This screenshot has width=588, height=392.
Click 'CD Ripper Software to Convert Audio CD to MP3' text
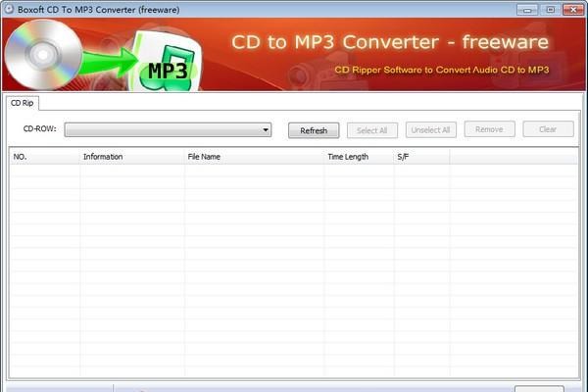(442, 70)
